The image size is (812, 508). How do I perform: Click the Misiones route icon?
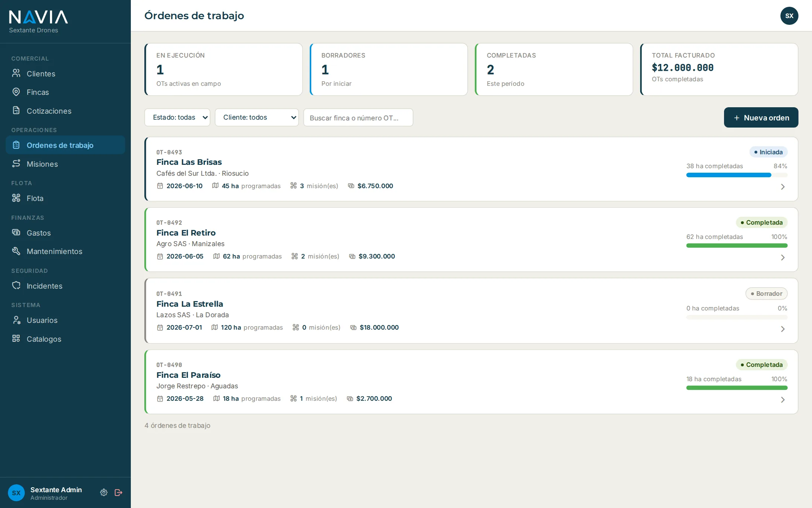tap(16, 164)
